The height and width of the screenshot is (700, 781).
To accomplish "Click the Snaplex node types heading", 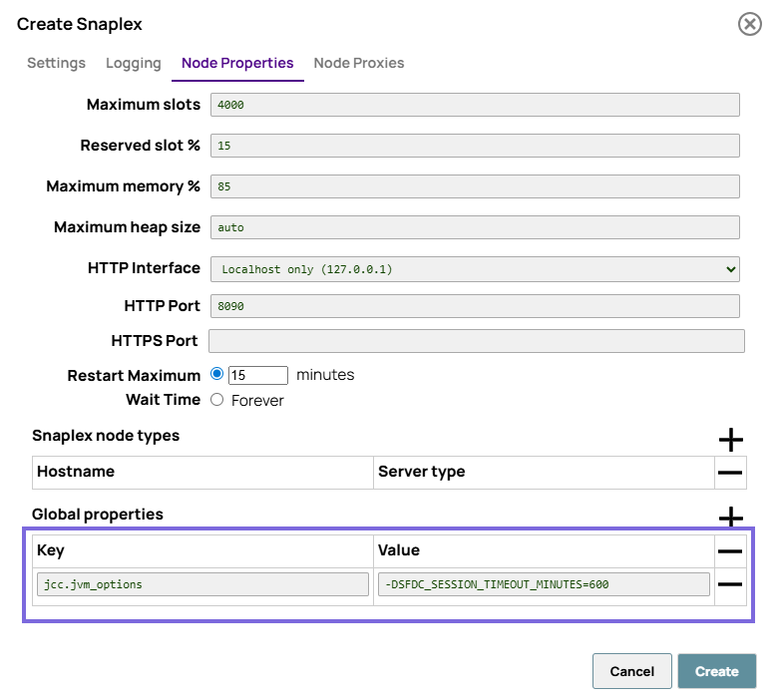I will (106, 436).
